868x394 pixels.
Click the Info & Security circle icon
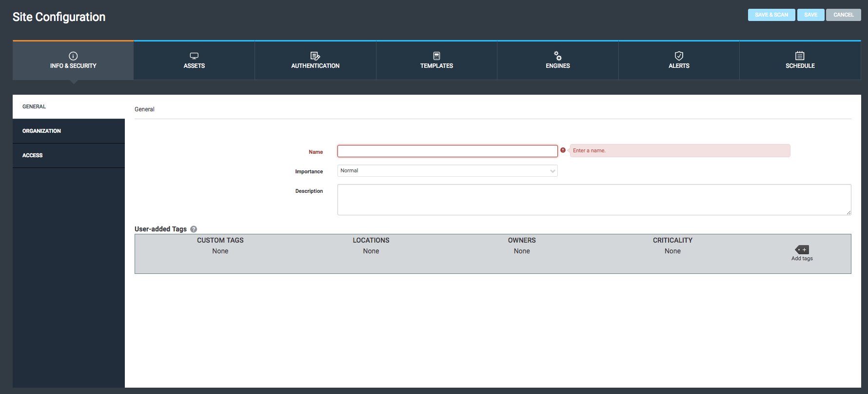coord(73,56)
